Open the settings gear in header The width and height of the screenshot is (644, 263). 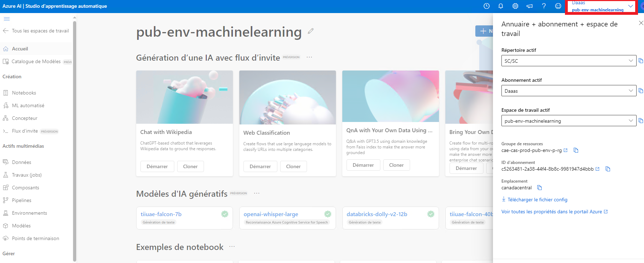(515, 6)
